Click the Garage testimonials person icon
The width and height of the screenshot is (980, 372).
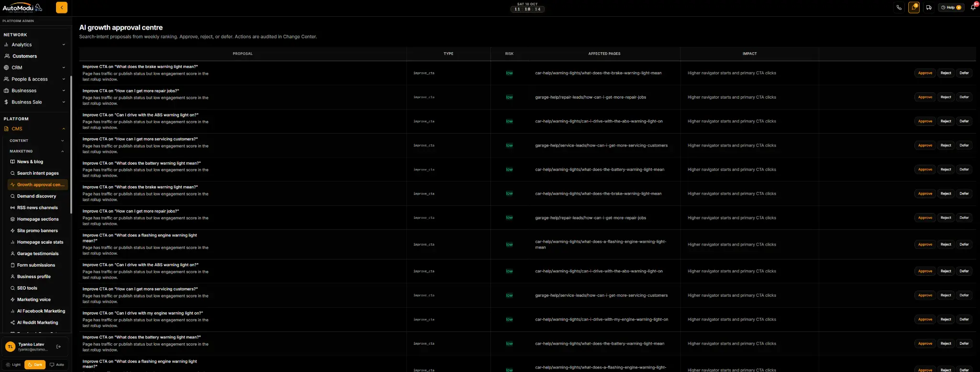[12, 254]
